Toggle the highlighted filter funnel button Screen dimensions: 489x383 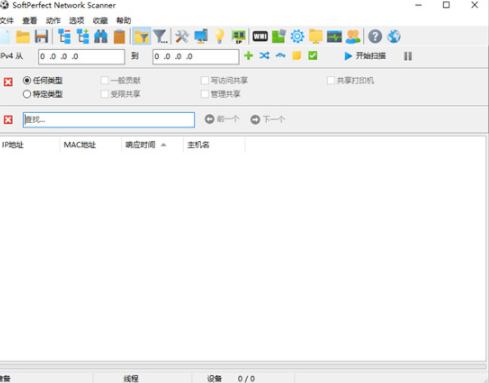(142, 37)
